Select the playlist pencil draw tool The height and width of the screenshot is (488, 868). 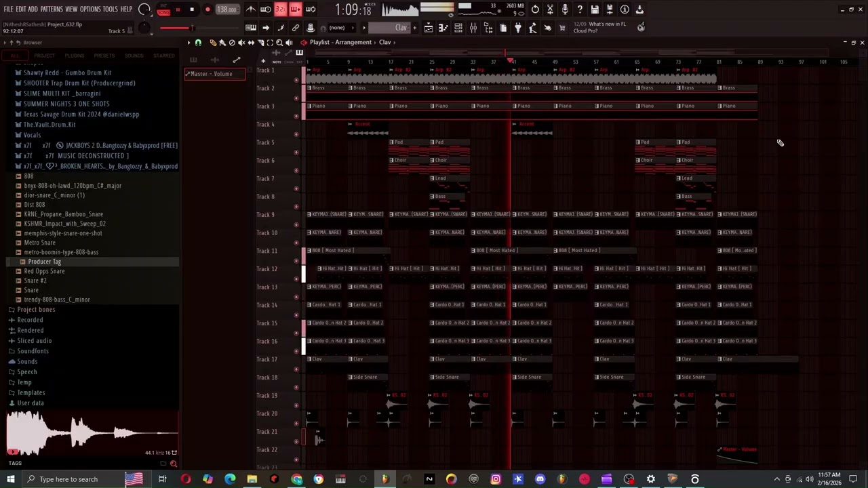(213, 42)
